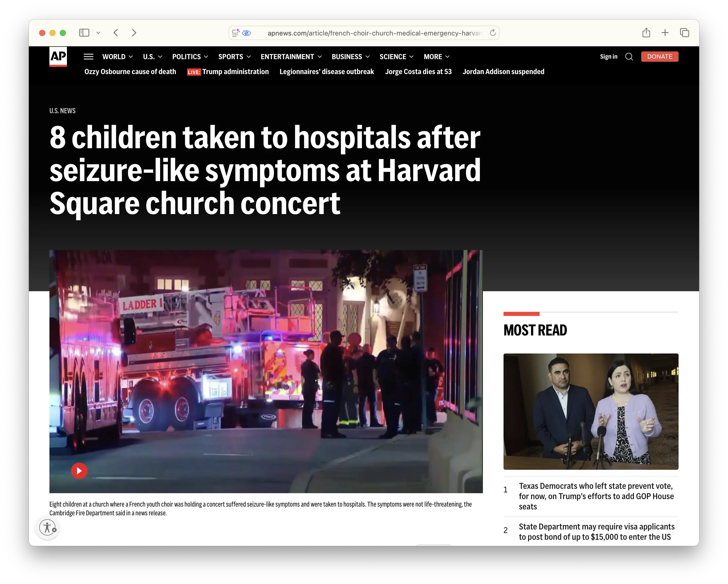Open the accessibility options widget
This screenshot has height=584, width=728.
[48, 528]
